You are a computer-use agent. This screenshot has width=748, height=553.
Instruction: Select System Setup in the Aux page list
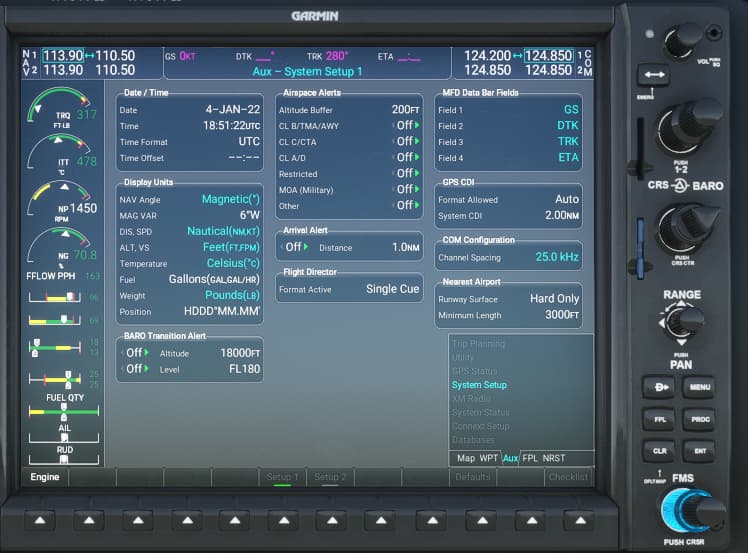coord(479,385)
